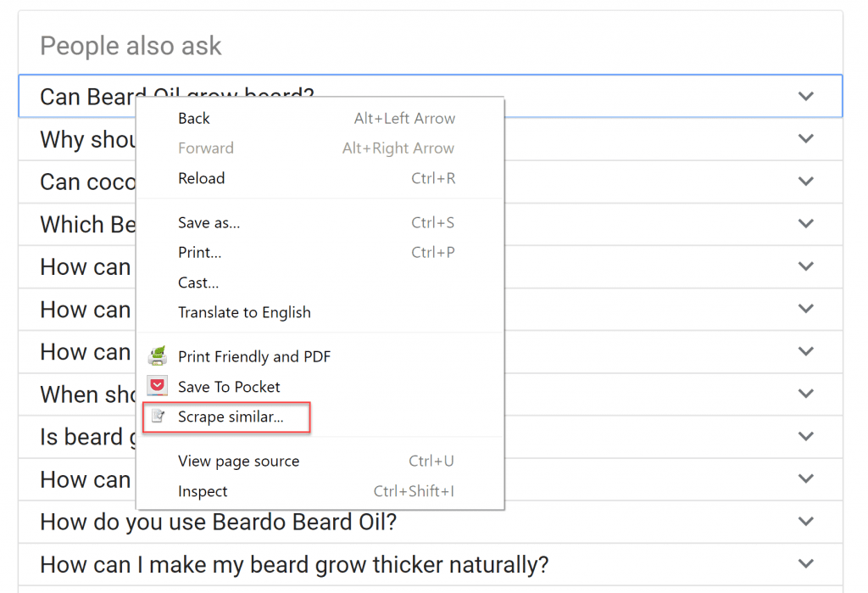This screenshot has height=593, width=868.
Task: Click the red Save To Pocket icon
Action: [x=158, y=386]
